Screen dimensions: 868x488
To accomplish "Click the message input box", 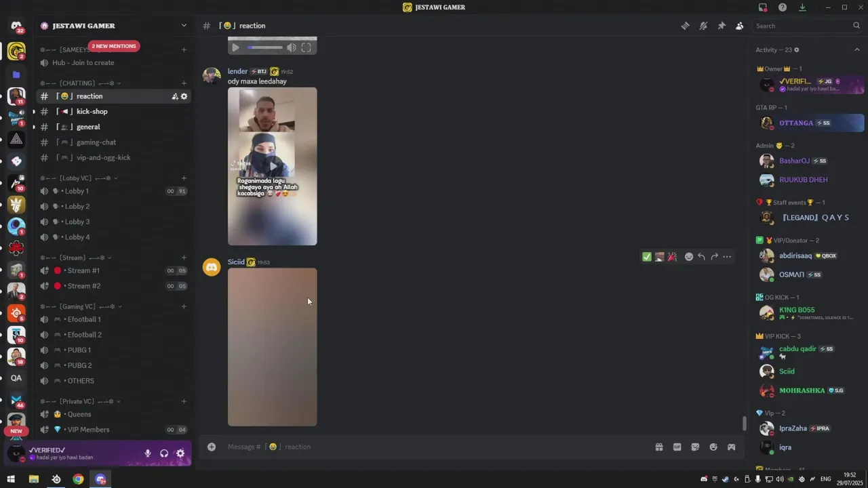I will [434, 447].
